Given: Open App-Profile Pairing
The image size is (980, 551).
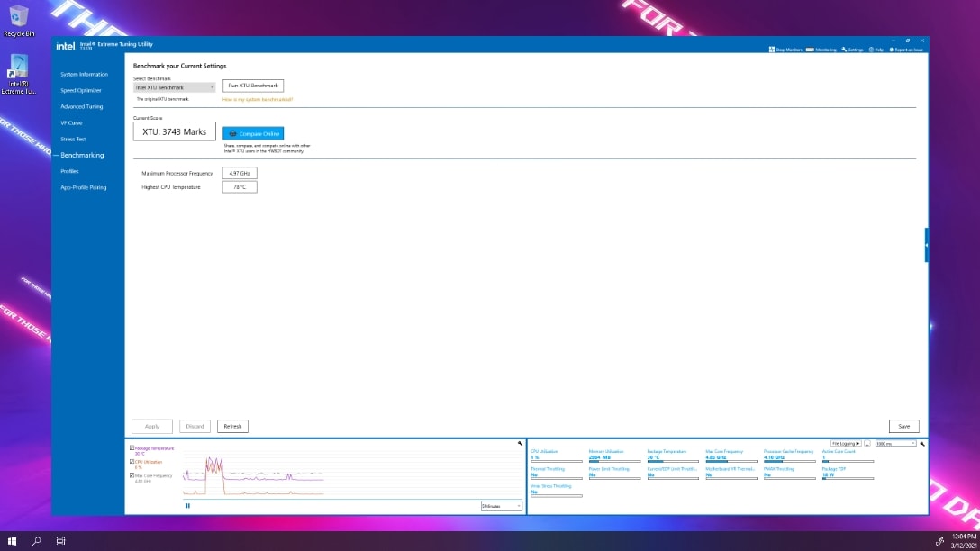Looking at the screenshot, I should [x=83, y=187].
